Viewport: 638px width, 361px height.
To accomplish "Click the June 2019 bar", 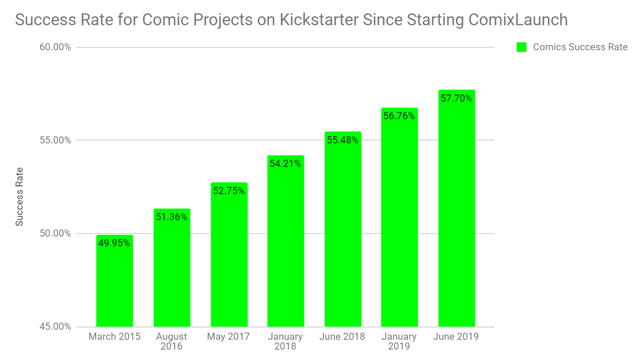I will coord(457,208).
